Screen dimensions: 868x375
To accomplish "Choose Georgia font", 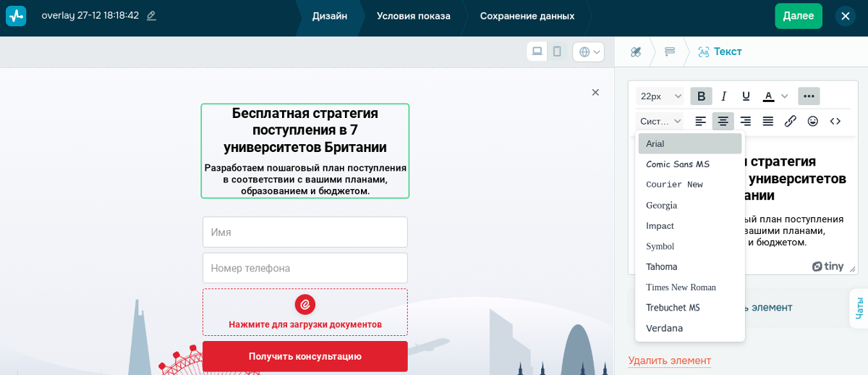I will pyautogui.click(x=690, y=205).
